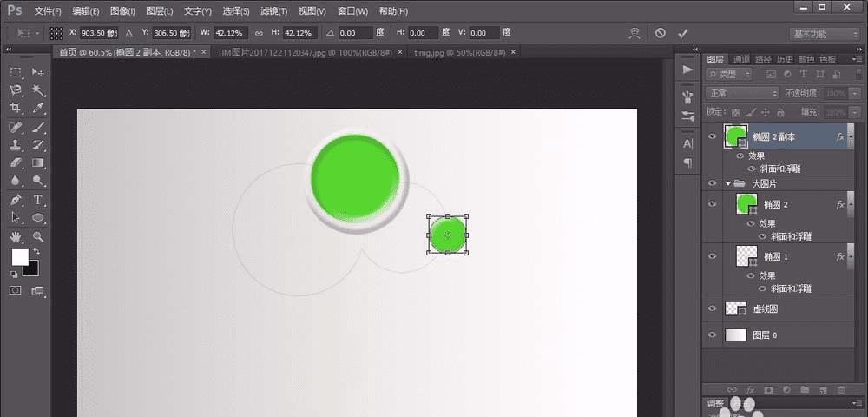Add layer style fx button at panel bottom
This screenshot has height=417, width=868.
pos(751,390)
